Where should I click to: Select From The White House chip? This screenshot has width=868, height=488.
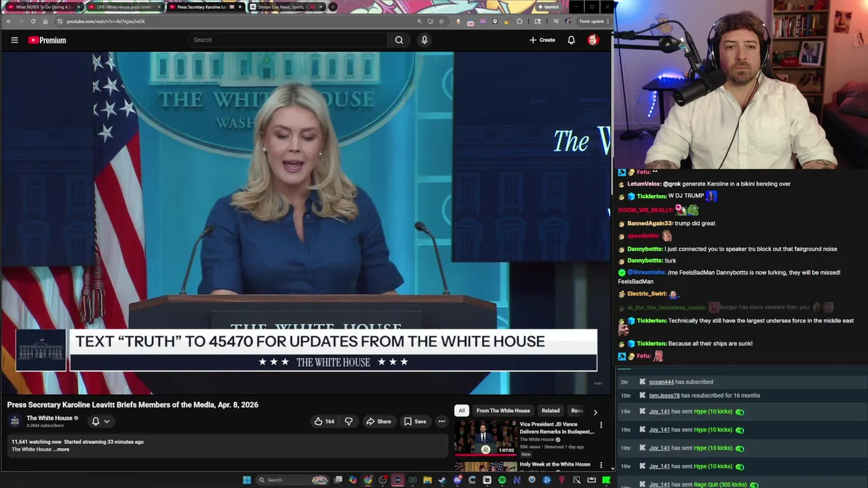pos(503,411)
